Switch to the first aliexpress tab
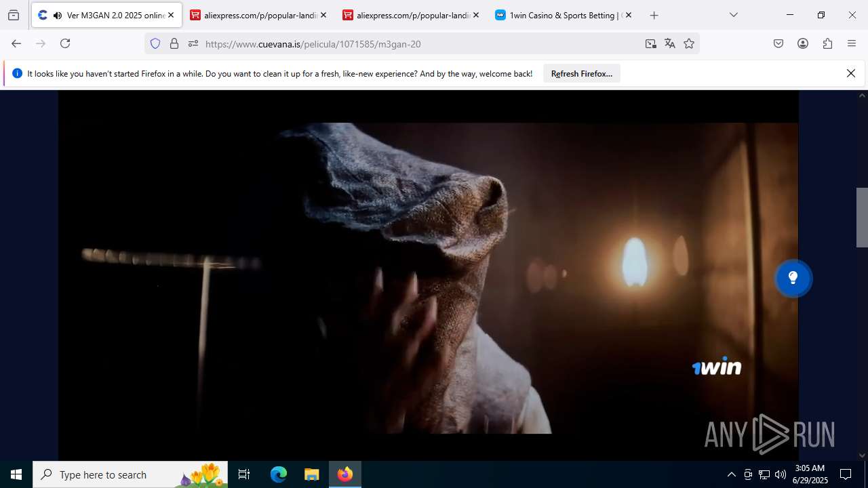The height and width of the screenshot is (488, 868). [x=258, y=15]
